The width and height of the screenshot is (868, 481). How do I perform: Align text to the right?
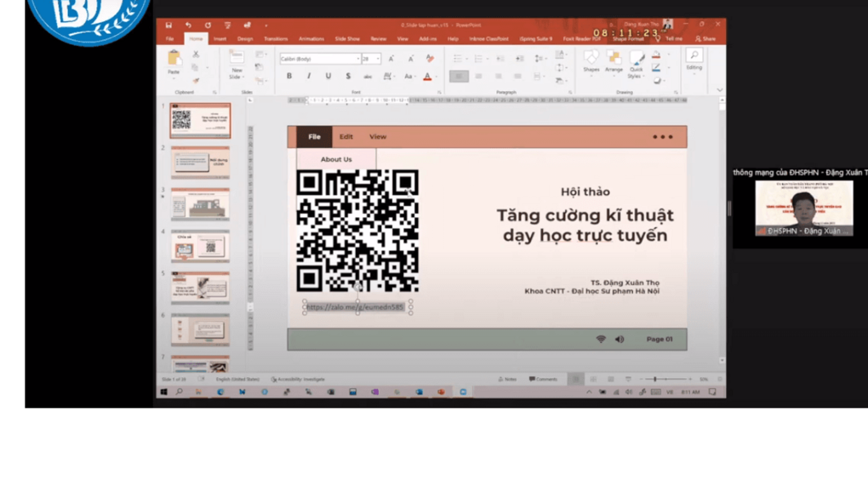pos(498,77)
